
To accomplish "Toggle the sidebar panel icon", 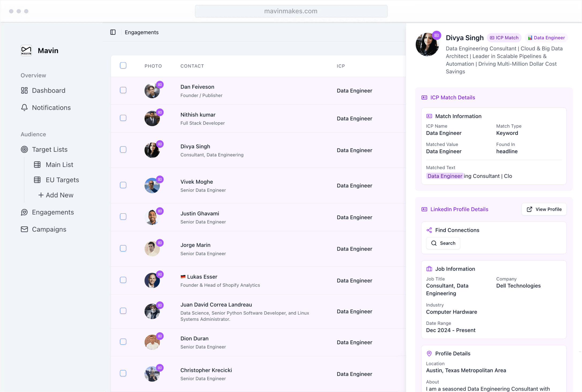I will (113, 32).
